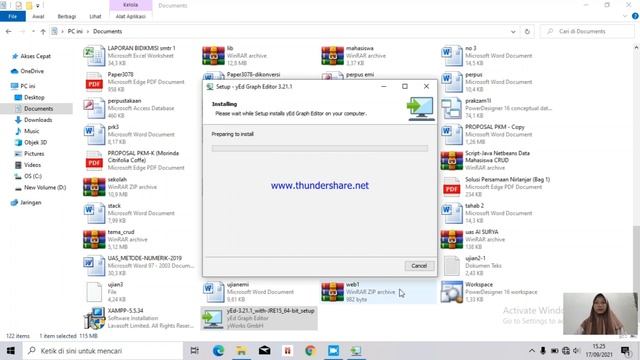Select Solusi Persamaan Nirlanjar PDF icon
640x360 pixels.
pyautogui.click(x=452, y=187)
